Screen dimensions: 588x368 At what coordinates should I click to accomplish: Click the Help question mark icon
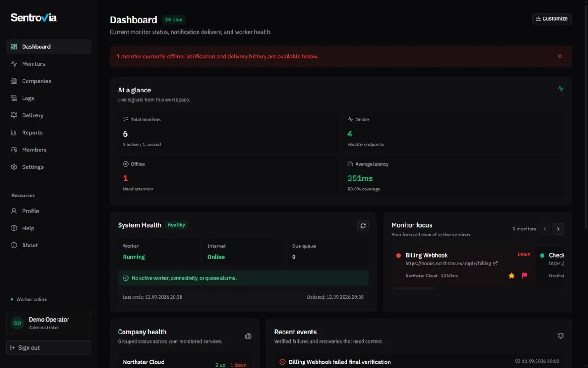tap(14, 228)
